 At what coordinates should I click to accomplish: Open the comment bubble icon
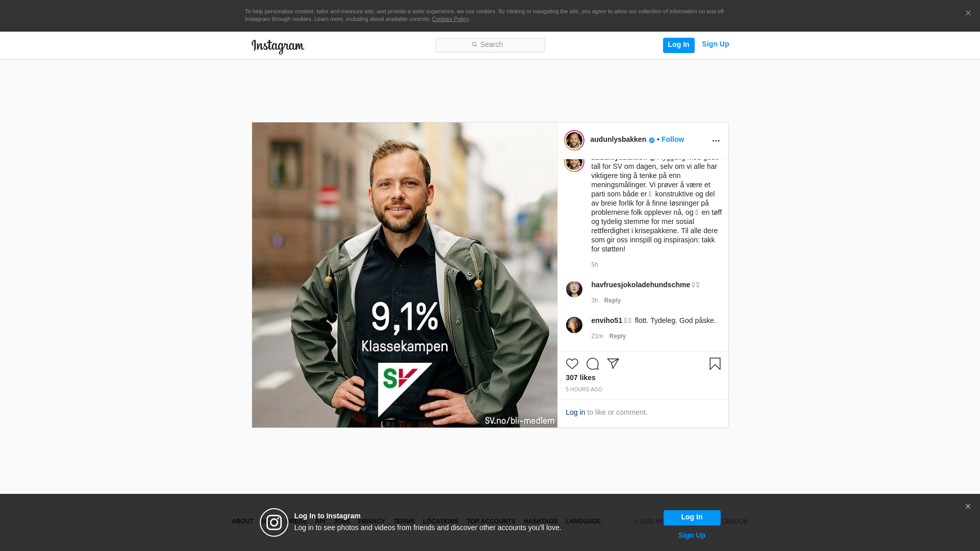point(592,364)
